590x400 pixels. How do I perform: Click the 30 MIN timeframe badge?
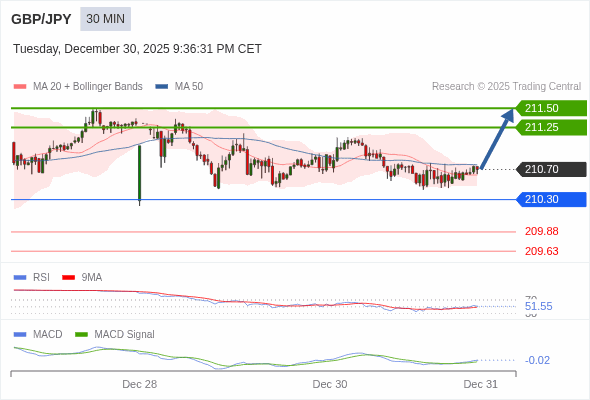[105, 19]
